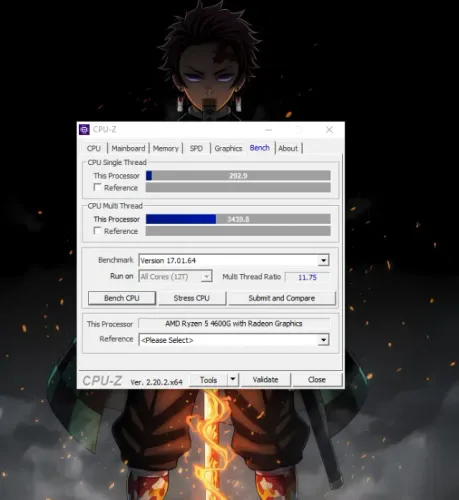Enable Reference checkbox under CPU Multi Thread
The image size is (459, 500).
pyautogui.click(x=97, y=231)
